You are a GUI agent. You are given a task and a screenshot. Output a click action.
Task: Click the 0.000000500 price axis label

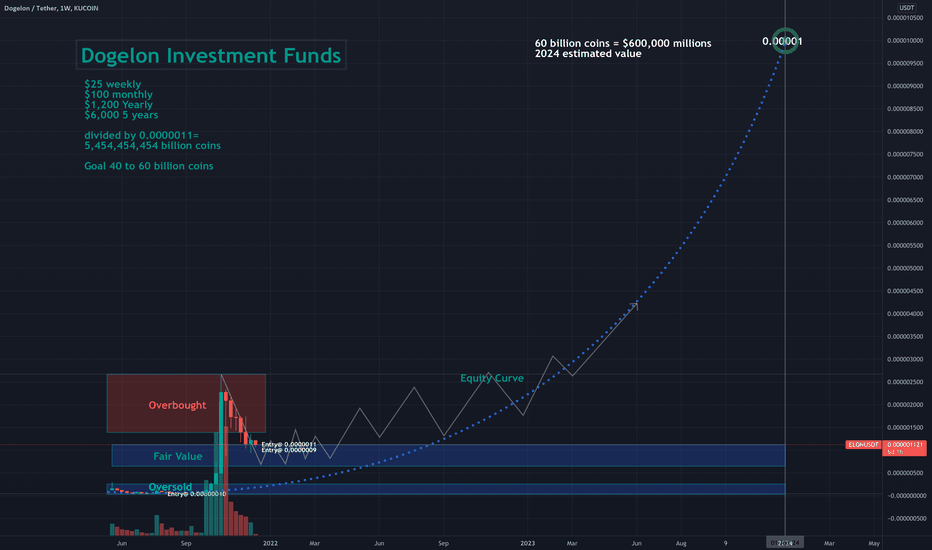pyautogui.click(x=905, y=473)
